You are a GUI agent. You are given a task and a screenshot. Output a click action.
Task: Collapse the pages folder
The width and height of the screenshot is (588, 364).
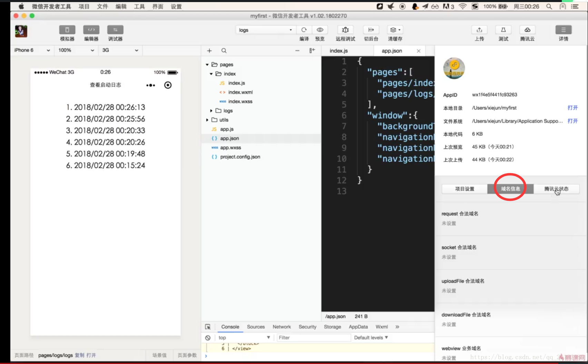point(207,65)
